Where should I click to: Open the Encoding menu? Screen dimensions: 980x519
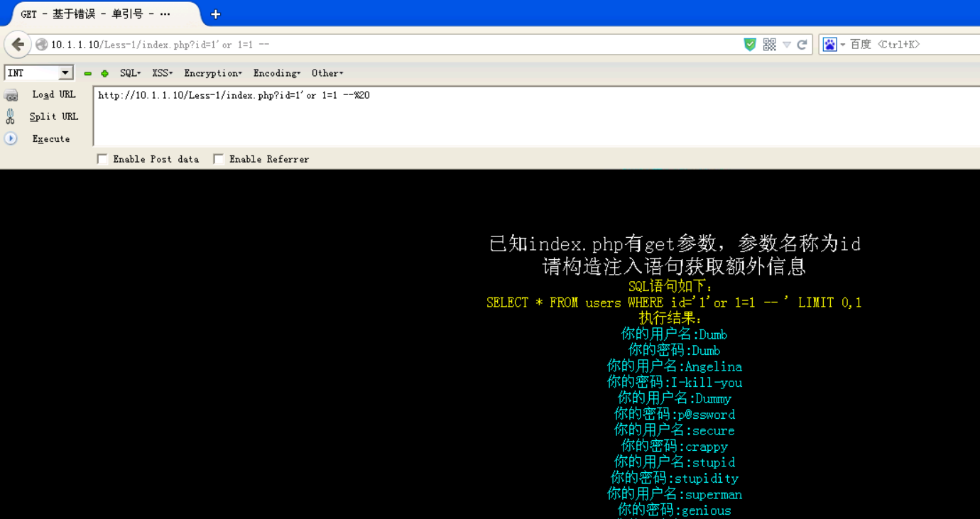(277, 73)
